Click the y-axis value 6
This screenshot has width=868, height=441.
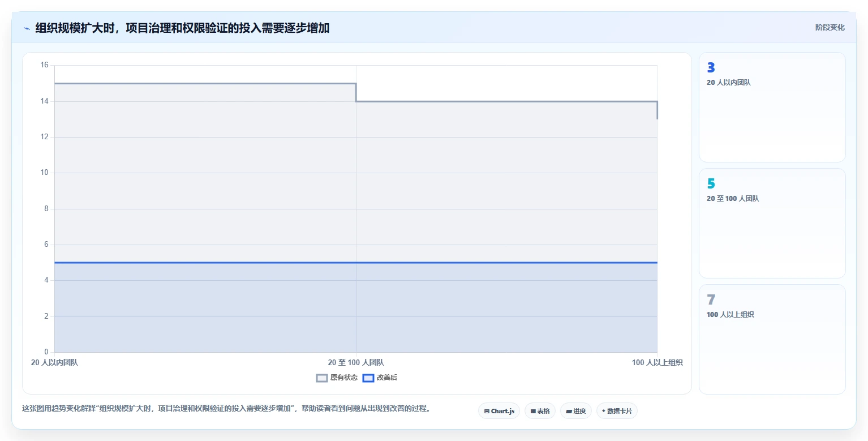tap(46, 245)
